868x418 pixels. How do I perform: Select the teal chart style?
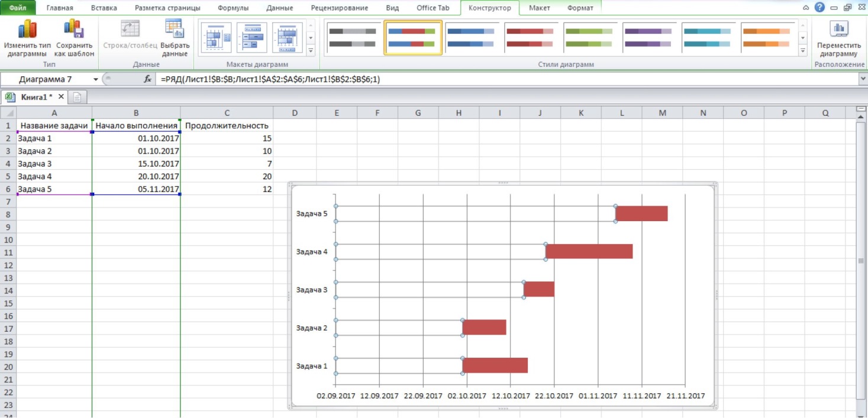point(708,38)
